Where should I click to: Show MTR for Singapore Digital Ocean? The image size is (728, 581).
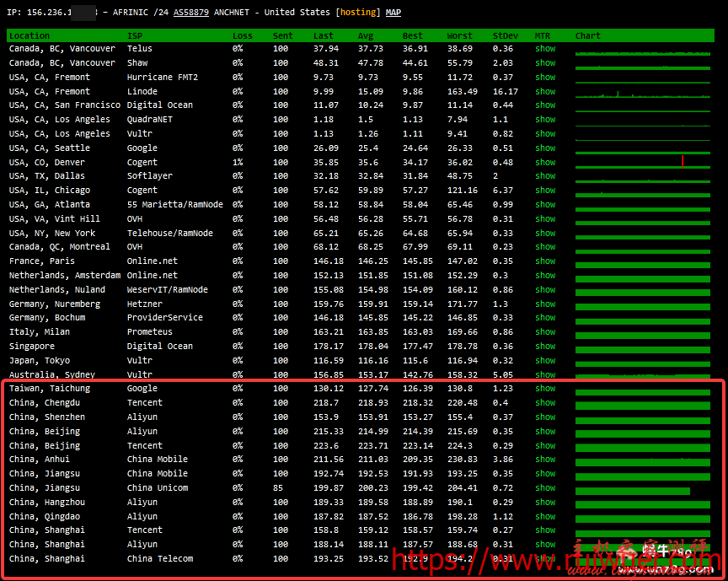pos(545,346)
